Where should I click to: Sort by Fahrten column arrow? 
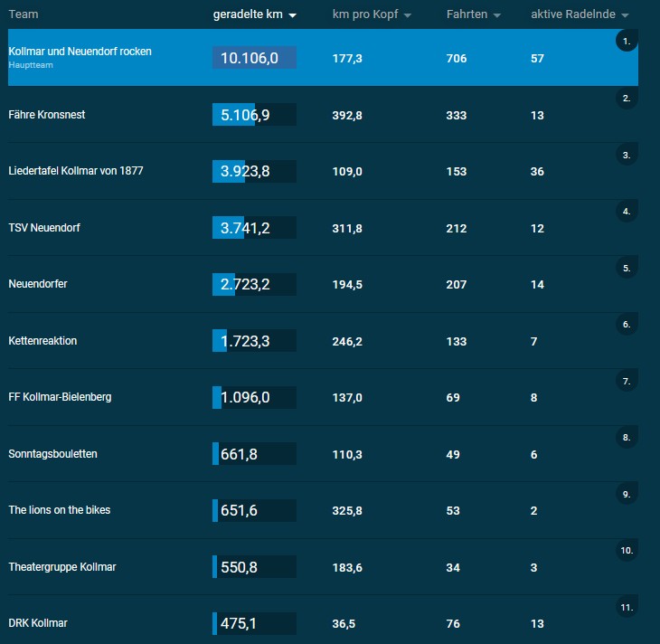point(496,15)
